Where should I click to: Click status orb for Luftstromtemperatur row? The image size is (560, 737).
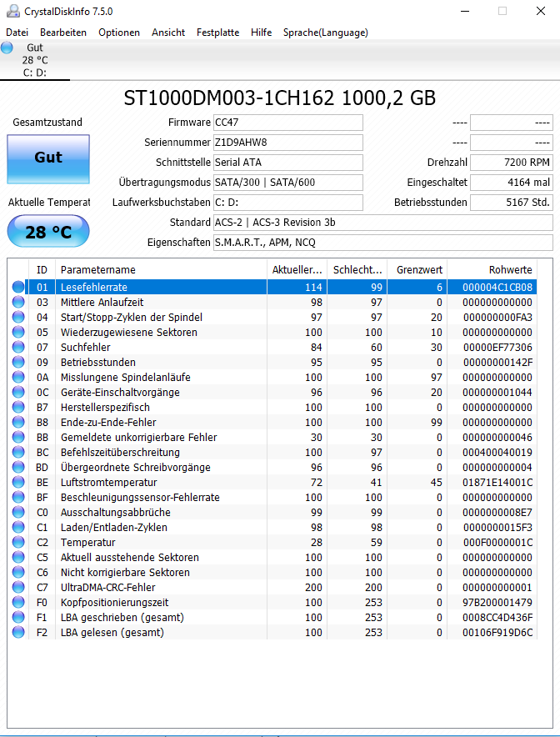(18, 482)
